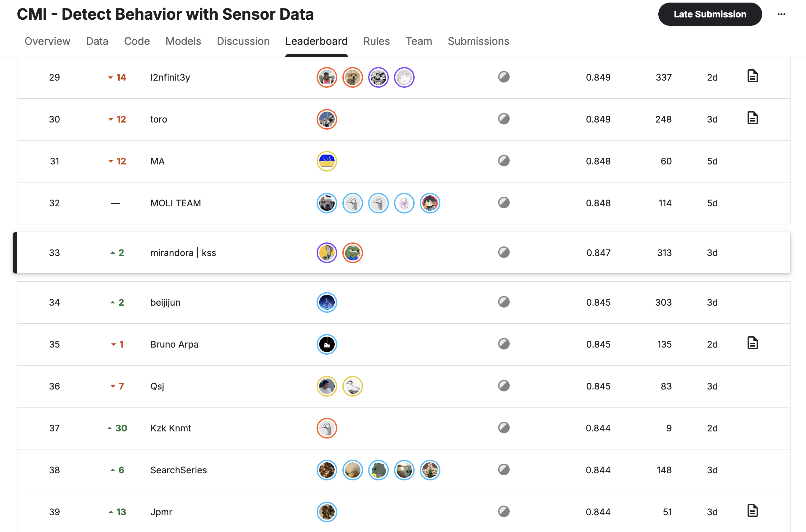Go to the Overview tab

(x=47, y=41)
